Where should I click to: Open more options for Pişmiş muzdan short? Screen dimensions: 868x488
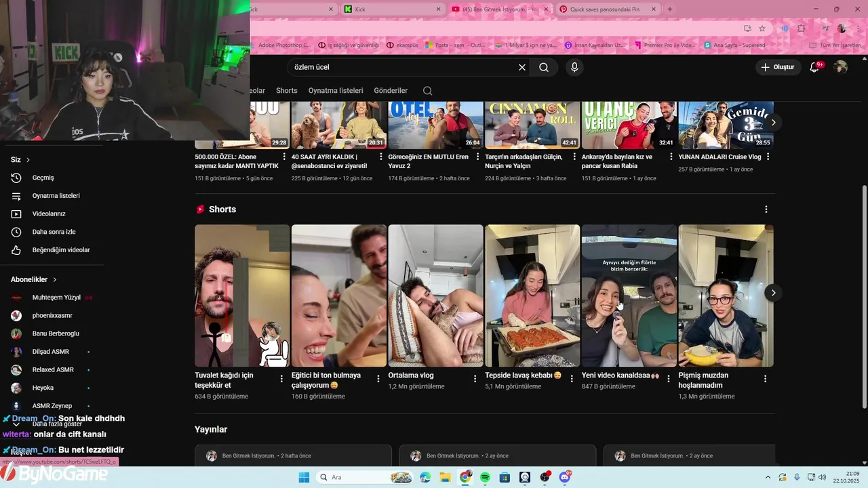click(766, 379)
